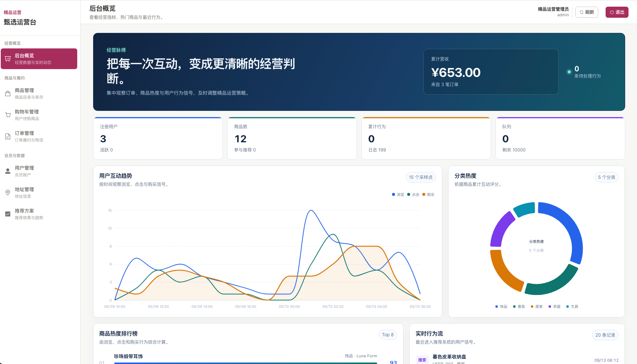Select the 队列 stat card
The height and width of the screenshot is (364, 637).
coord(560,138)
